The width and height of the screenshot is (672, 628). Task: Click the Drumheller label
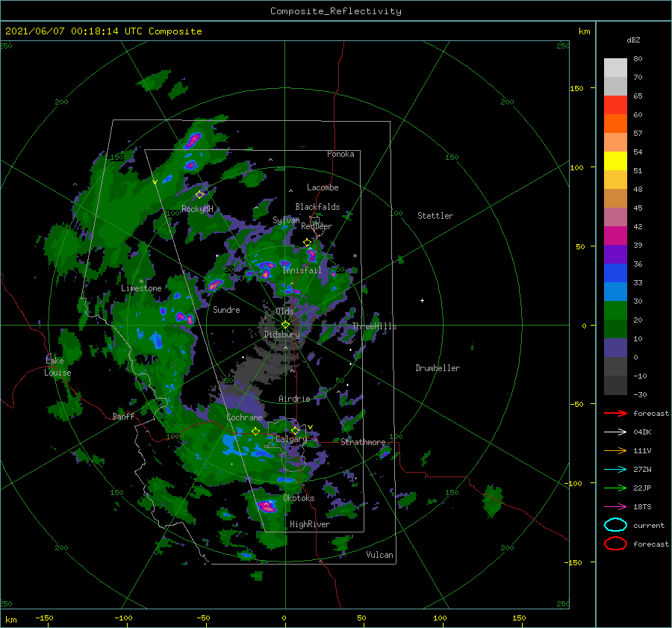437,368
